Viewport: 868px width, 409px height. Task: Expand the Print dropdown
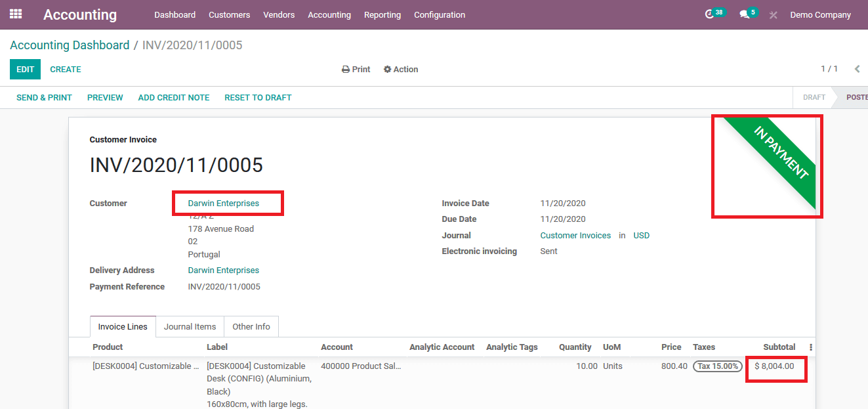pyautogui.click(x=356, y=69)
